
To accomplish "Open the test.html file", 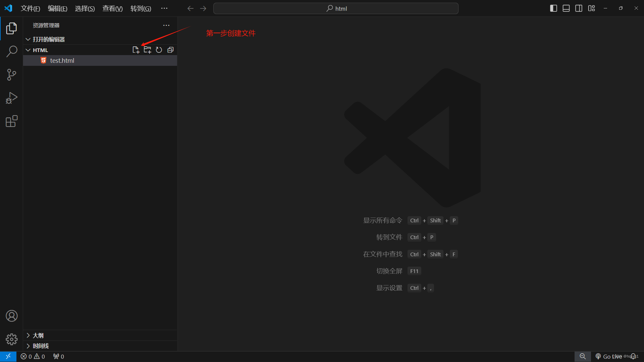I will point(100,60).
